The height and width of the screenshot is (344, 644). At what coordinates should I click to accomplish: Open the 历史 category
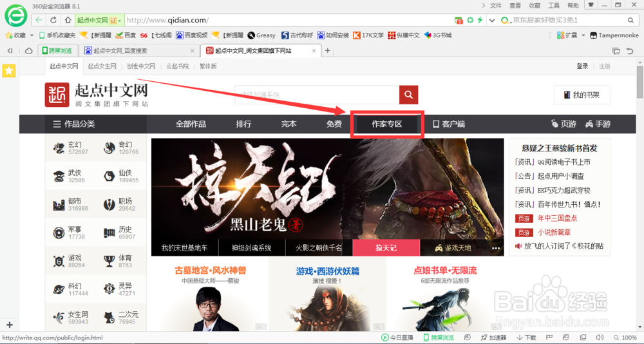[120, 233]
